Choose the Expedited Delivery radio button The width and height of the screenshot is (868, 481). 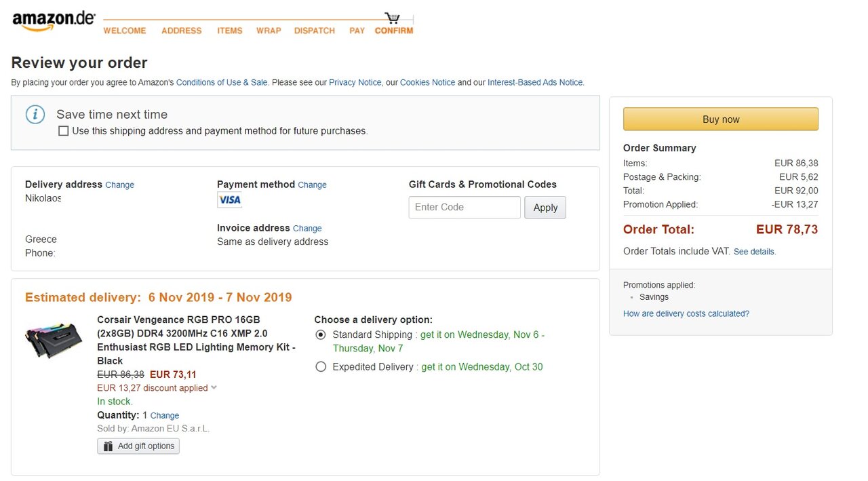(321, 366)
